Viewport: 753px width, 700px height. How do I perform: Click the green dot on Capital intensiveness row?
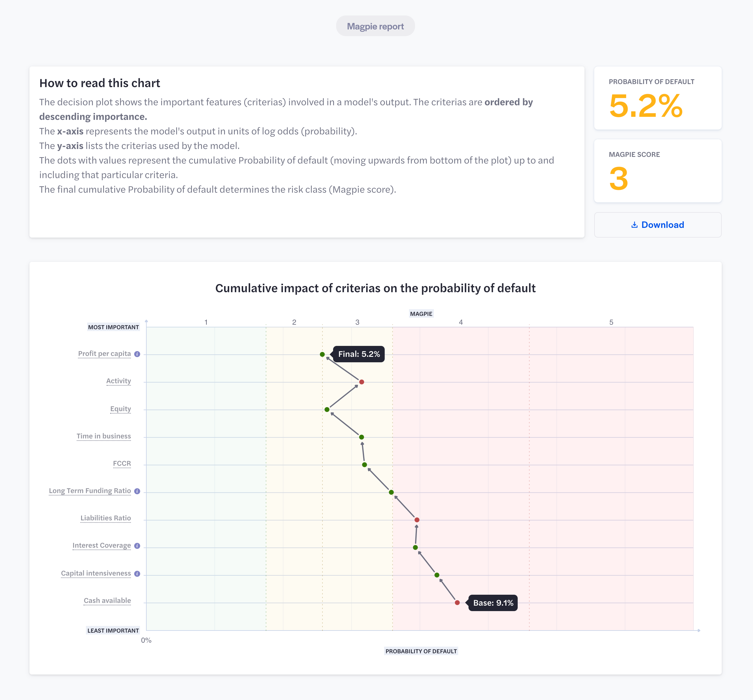coord(437,575)
